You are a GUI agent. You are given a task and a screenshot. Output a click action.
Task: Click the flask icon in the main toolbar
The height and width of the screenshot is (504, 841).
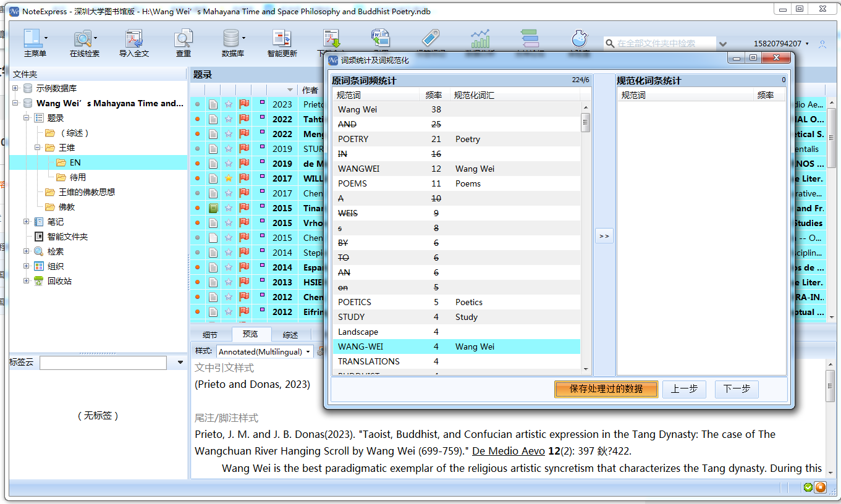[x=579, y=38]
